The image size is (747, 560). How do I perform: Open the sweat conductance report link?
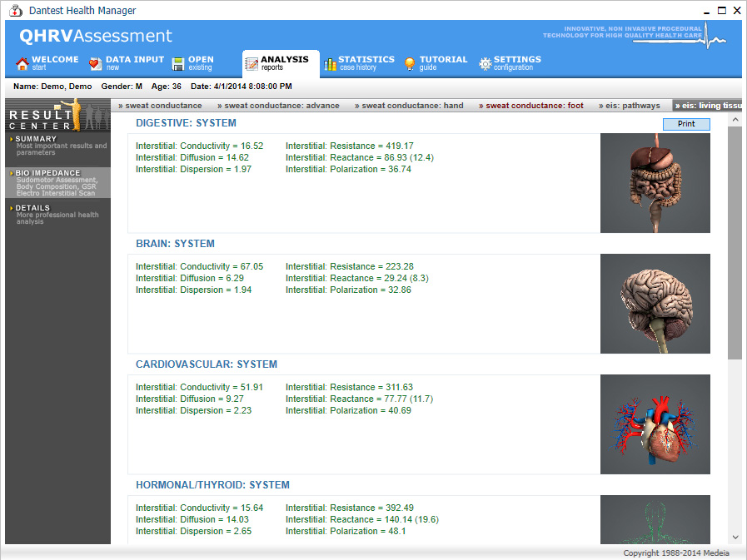160,106
